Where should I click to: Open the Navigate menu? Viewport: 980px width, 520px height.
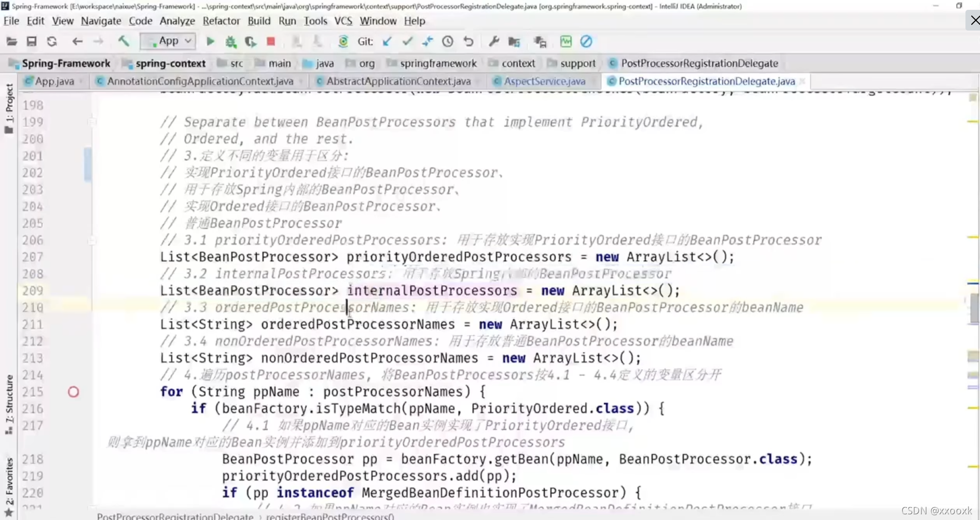[x=101, y=21]
